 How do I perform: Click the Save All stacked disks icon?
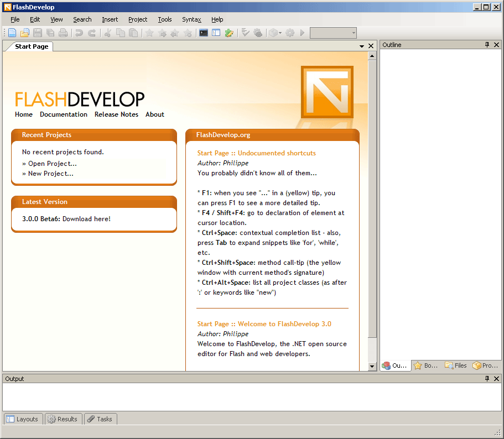coord(50,33)
